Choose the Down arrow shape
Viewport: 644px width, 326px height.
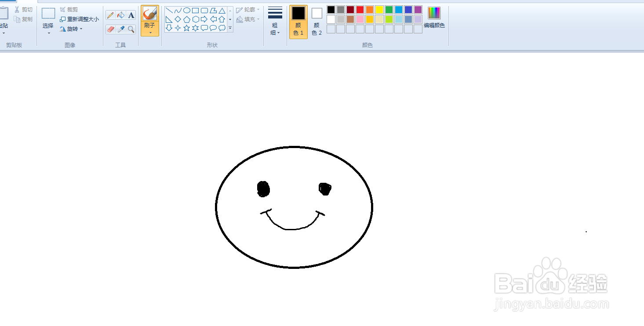(169, 28)
